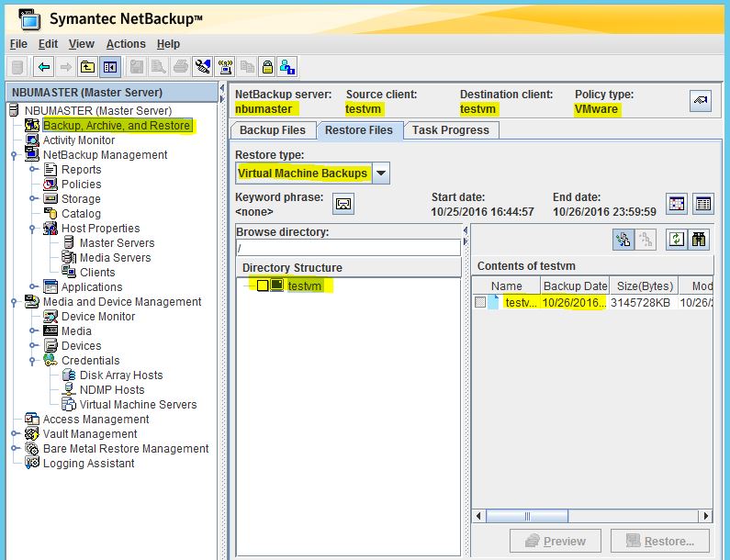
Task: Expand the Vault Management node
Action: [x=14, y=434]
